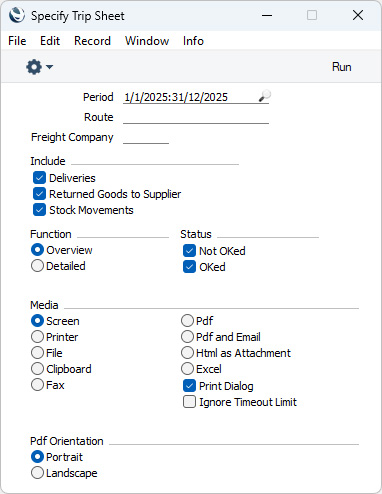Disable the Stock Movements checkbox
Image resolution: width=382 pixels, height=494 pixels.
[x=39, y=210]
